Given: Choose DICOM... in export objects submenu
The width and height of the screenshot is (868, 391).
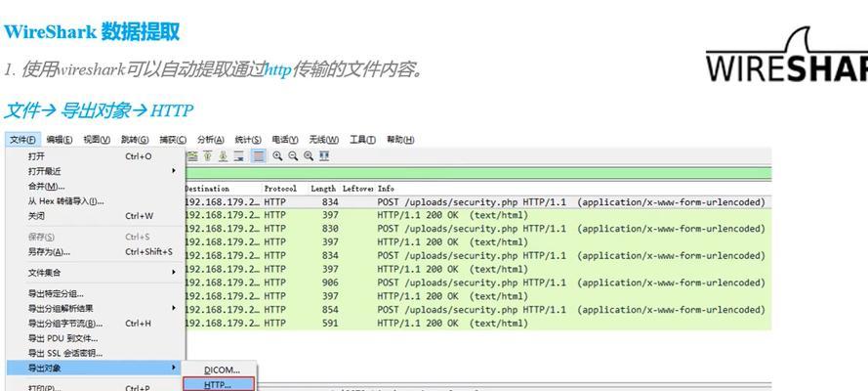Looking at the screenshot, I should coord(221,369).
